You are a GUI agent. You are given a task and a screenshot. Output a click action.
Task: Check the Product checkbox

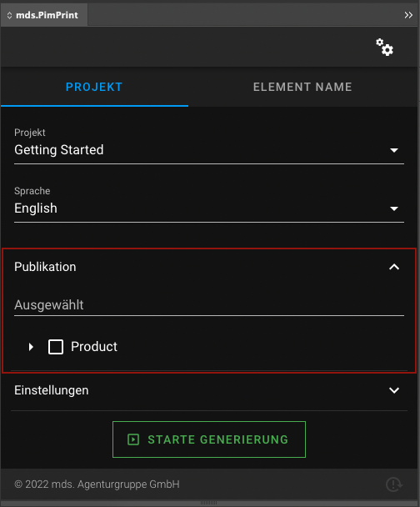[x=56, y=347]
